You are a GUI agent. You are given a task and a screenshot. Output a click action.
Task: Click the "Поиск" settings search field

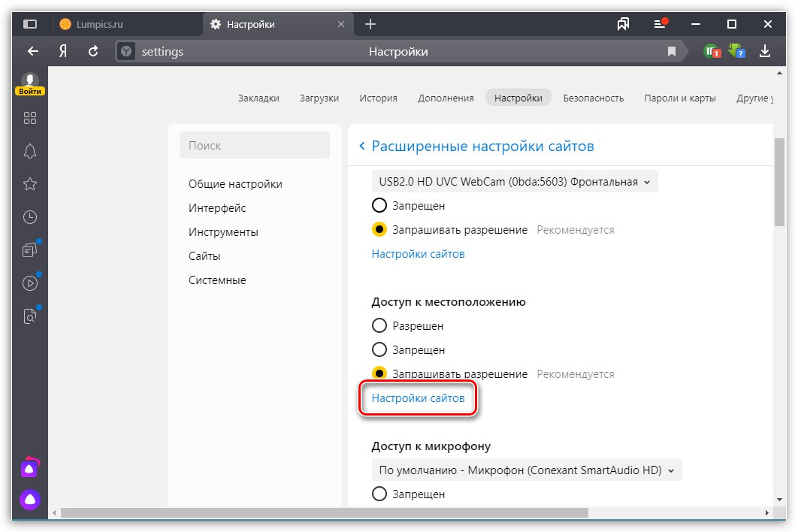(x=255, y=146)
